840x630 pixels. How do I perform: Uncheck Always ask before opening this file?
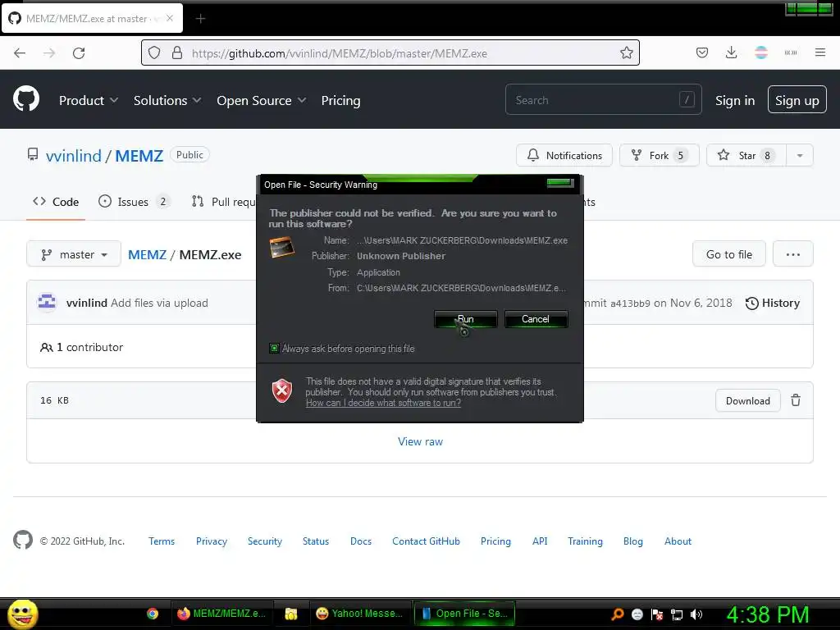(274, 348)
